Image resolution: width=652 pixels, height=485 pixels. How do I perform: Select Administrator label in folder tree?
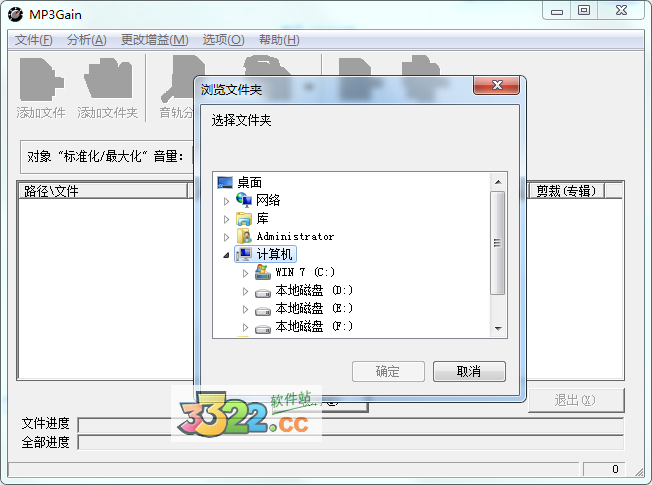coord(295,236)
